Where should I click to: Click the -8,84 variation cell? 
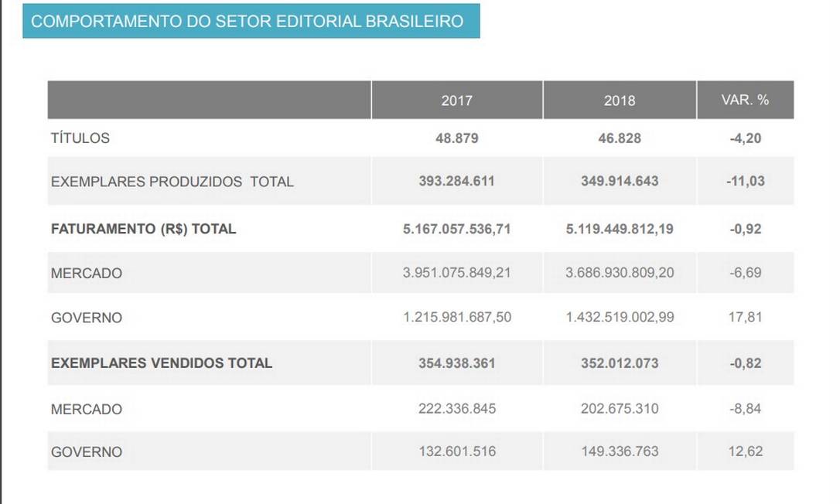pyautogui.click(x=745, y=408)
